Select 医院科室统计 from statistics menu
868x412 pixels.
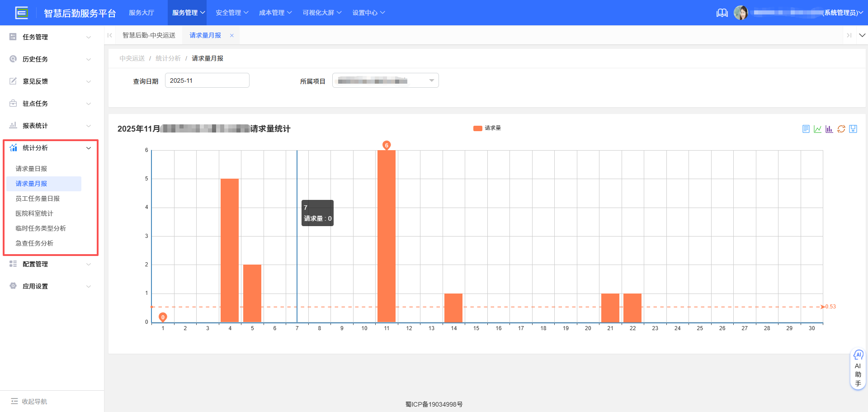[x=34, y=213]
